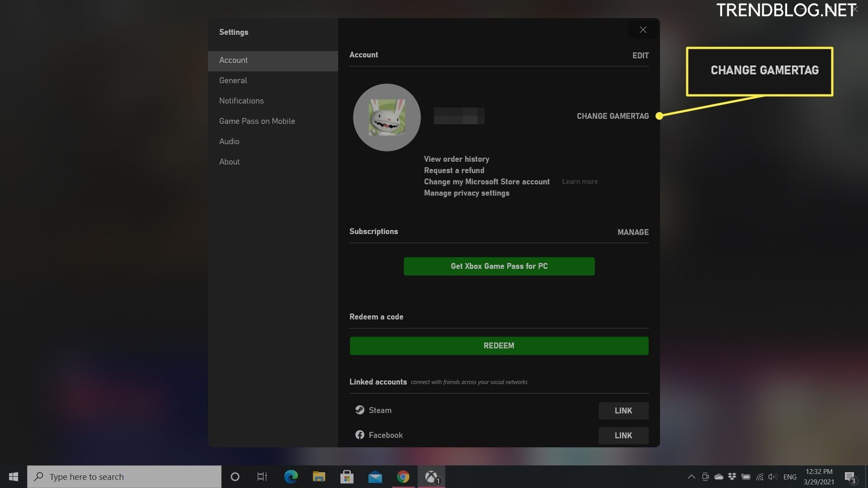The image size is (868, 488).
Task: Click CHANGE GAMERTAG
Action: [613, 116]
